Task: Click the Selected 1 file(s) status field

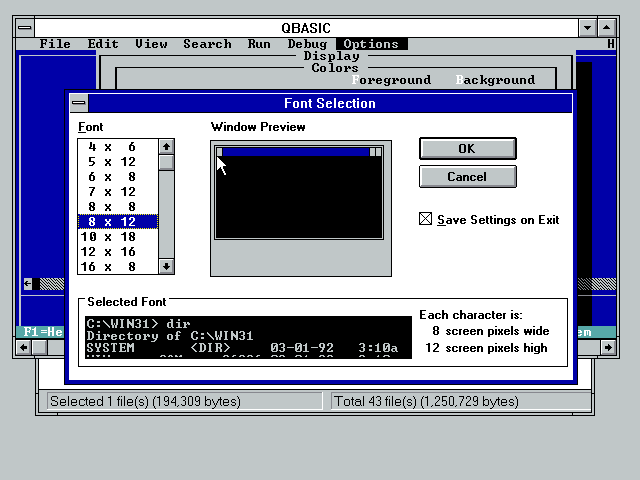Action: tap(185, 401)
